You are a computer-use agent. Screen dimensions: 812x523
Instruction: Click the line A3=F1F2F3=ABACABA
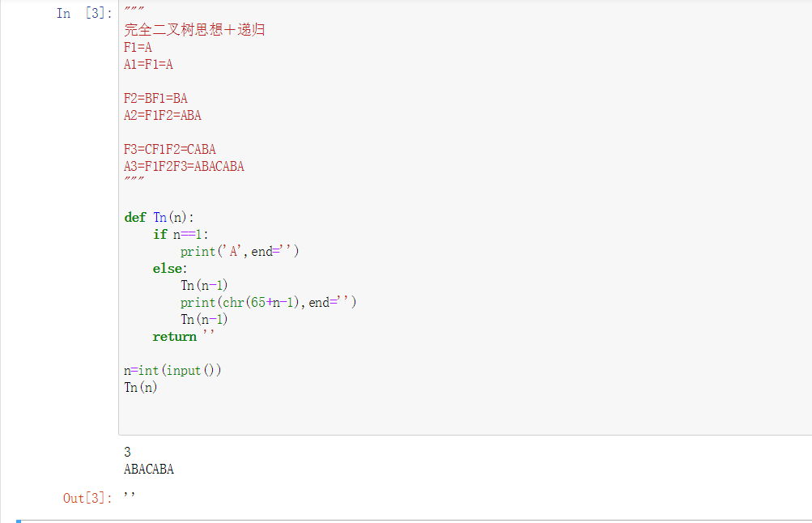tap(184, 167)
